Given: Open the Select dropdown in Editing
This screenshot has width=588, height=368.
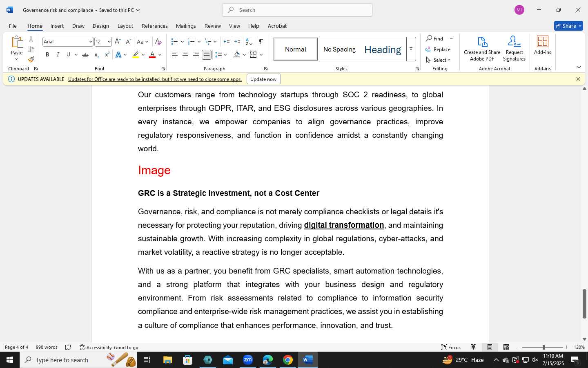Looking at the screenshot, I should (438, 60).
